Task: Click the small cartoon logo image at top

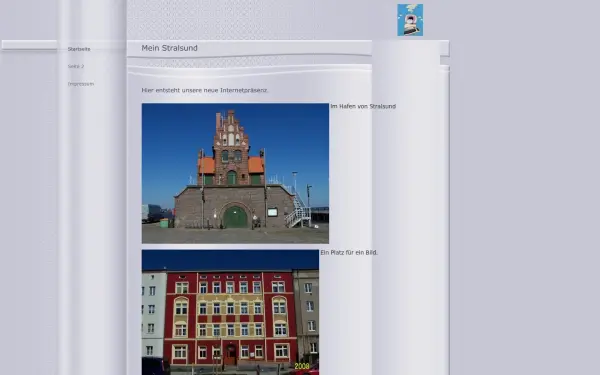Action: tap(410, 20)
